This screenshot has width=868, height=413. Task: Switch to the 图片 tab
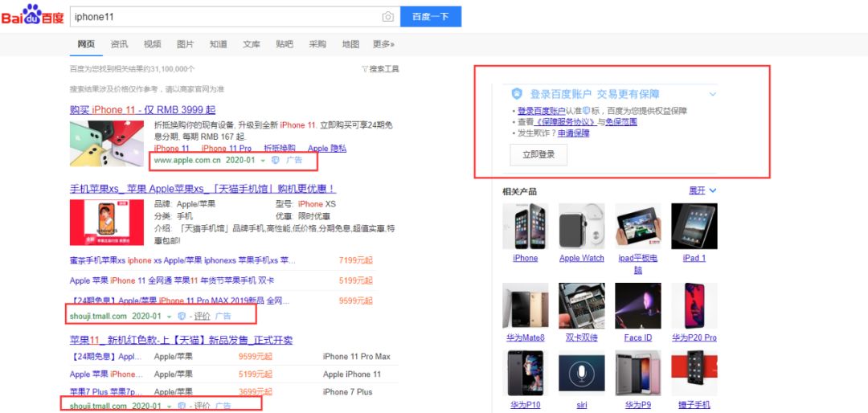(186, 44)
